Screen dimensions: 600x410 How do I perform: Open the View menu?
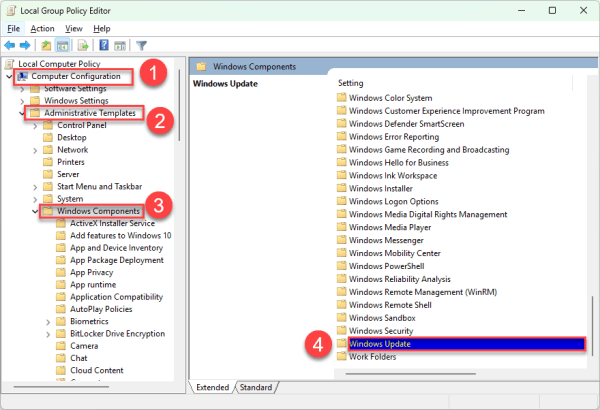[x=73, y=29]
